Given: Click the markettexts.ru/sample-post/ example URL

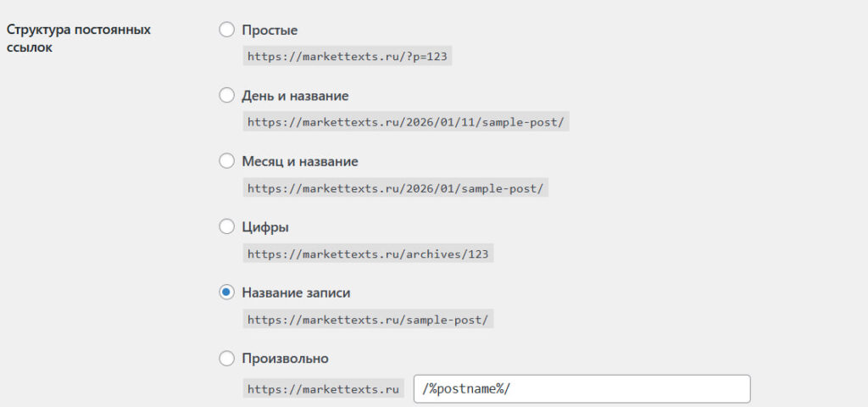Looking at the screenshot, I should click(x=368, y=320).
